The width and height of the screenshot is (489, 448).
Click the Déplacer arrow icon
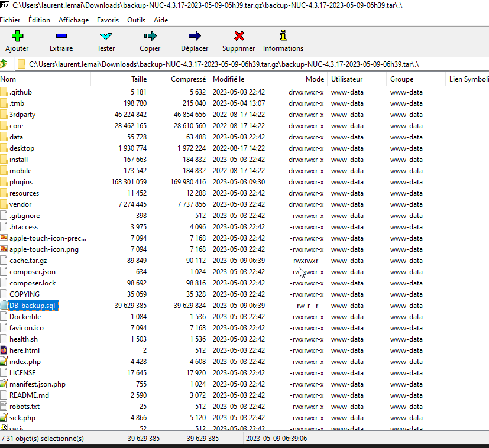click(x=194, y=37)
